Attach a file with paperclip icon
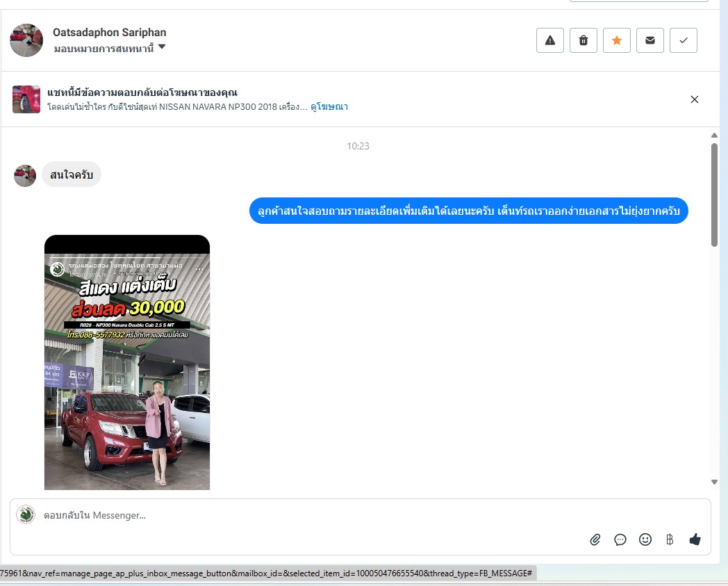Image resolution: width=728 pixels, height=586 pixels. [595, 539]
